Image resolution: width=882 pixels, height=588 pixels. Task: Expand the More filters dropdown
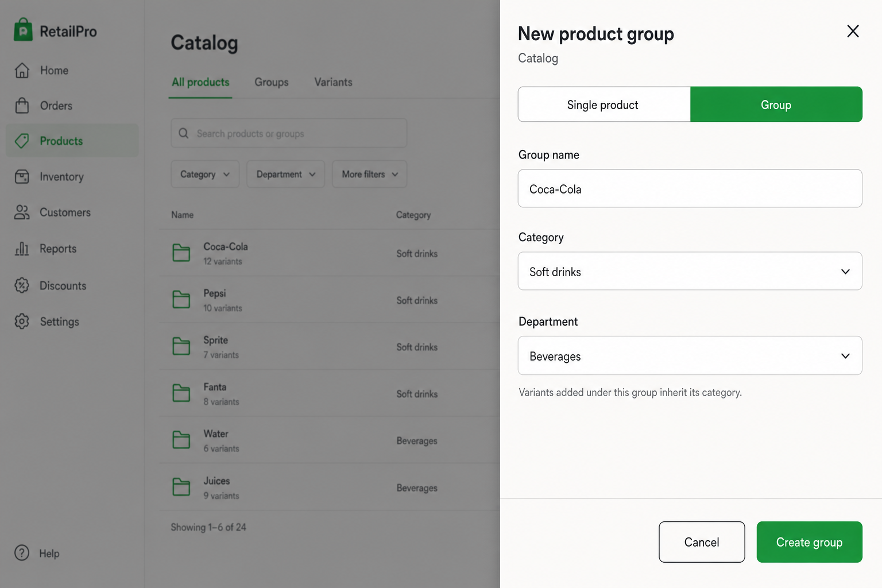(369, 174)
